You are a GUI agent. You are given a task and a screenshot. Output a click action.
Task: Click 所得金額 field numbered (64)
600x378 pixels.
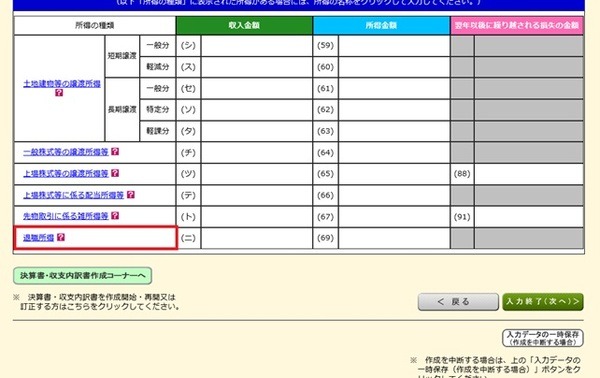pos(394,153)
